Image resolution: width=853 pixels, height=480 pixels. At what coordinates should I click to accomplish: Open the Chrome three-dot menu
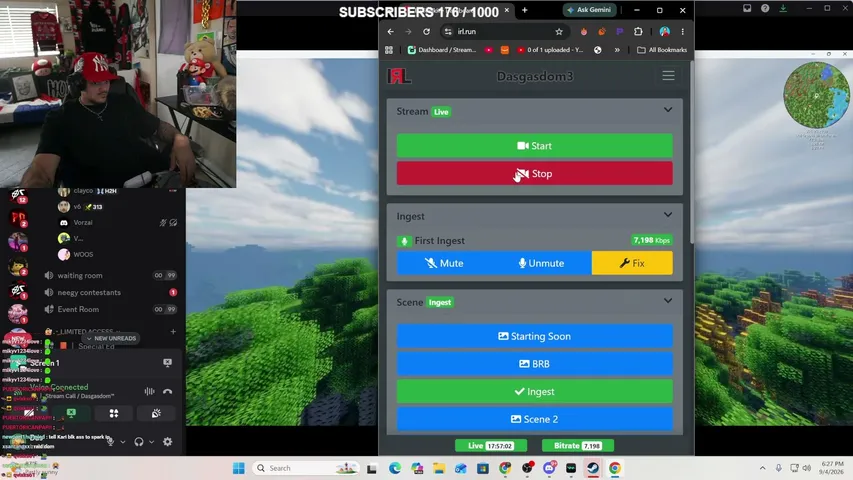(x=683, y=32)
